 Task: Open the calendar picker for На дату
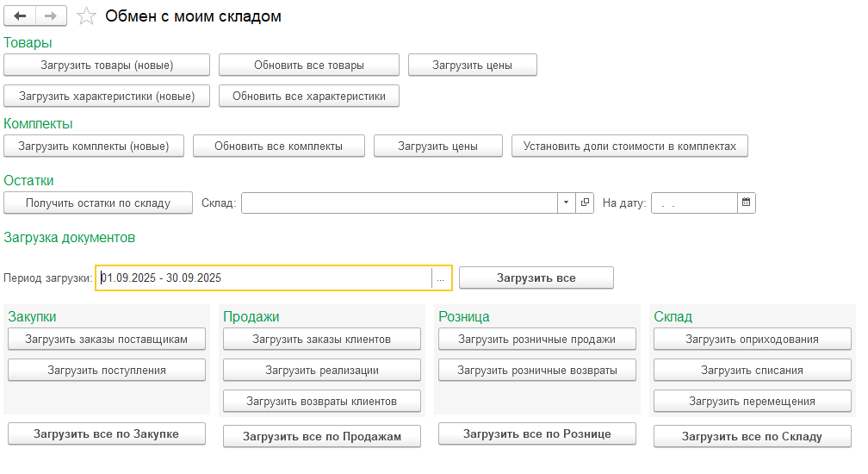click(747, 203)
